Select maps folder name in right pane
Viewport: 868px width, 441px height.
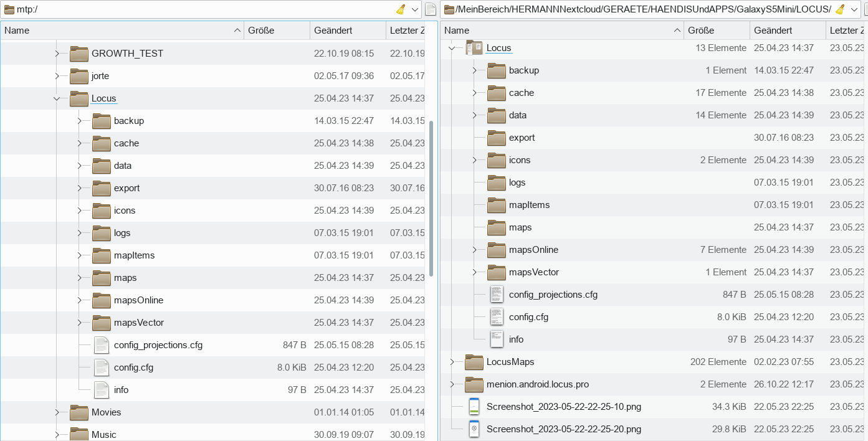(520, 227)
